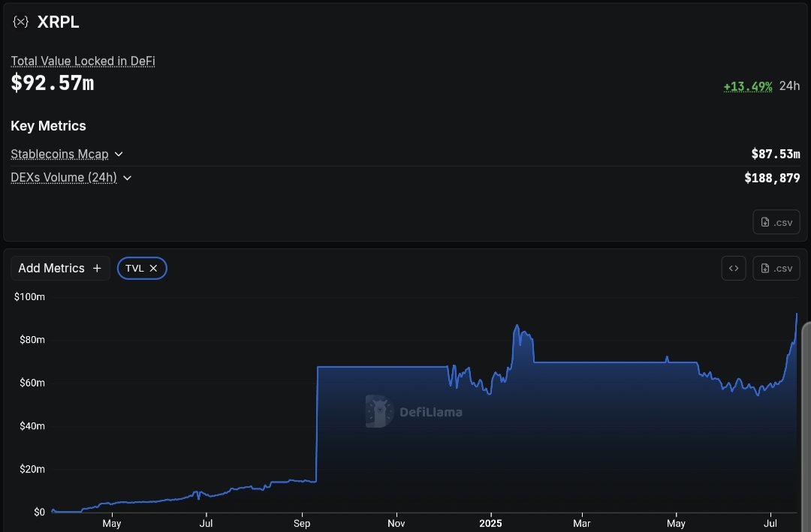Open the embed chart code icon
Image resolution: width=811 pixels, height=532 pixels.
734,268
